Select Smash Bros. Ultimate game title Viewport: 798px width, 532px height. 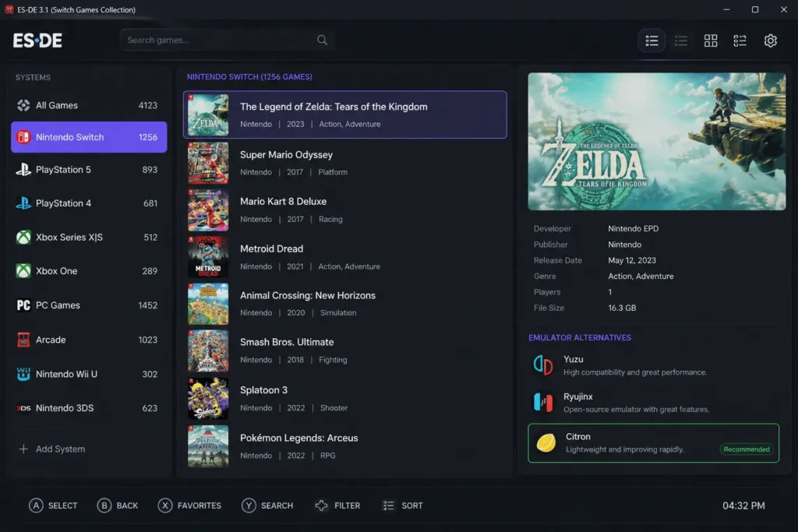pyautogui.click(x=287, y=342)
